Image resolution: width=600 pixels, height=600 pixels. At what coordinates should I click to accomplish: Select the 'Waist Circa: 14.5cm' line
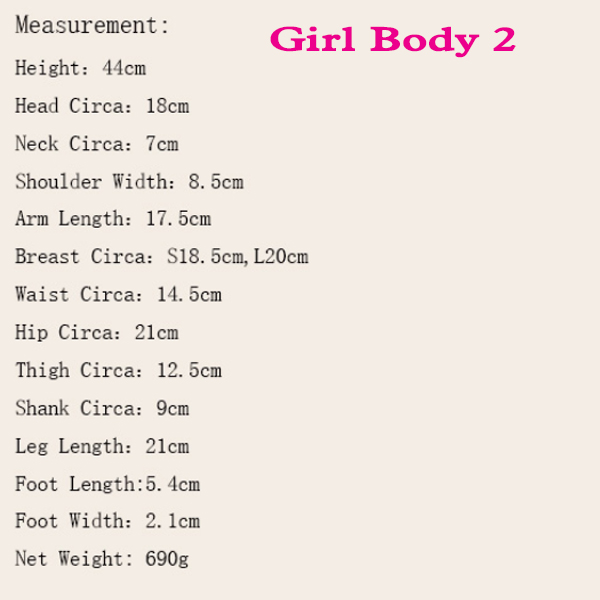[118, 294]
